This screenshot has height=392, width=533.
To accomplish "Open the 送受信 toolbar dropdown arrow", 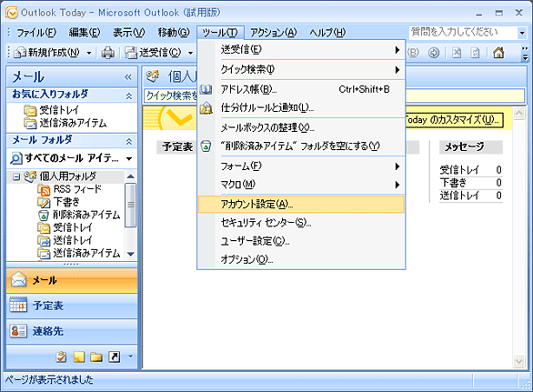I will point(191,53).
